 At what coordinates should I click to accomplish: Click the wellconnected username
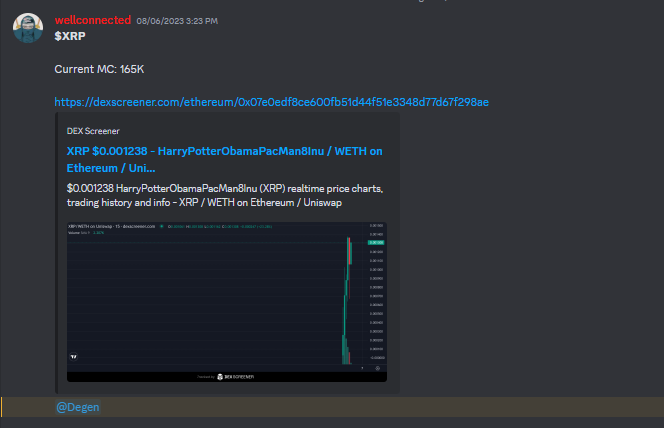(x=93, y=20)
